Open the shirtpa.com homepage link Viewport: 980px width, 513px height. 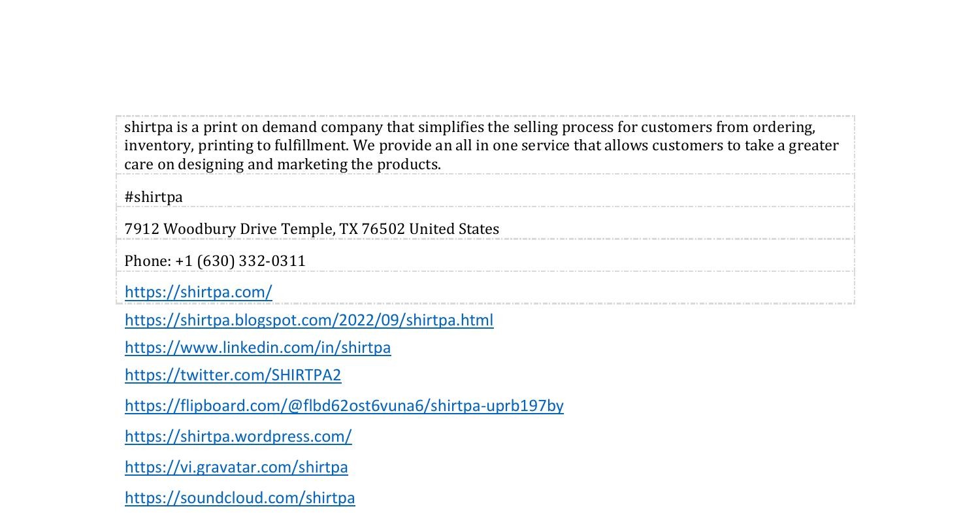pos(198,292)
